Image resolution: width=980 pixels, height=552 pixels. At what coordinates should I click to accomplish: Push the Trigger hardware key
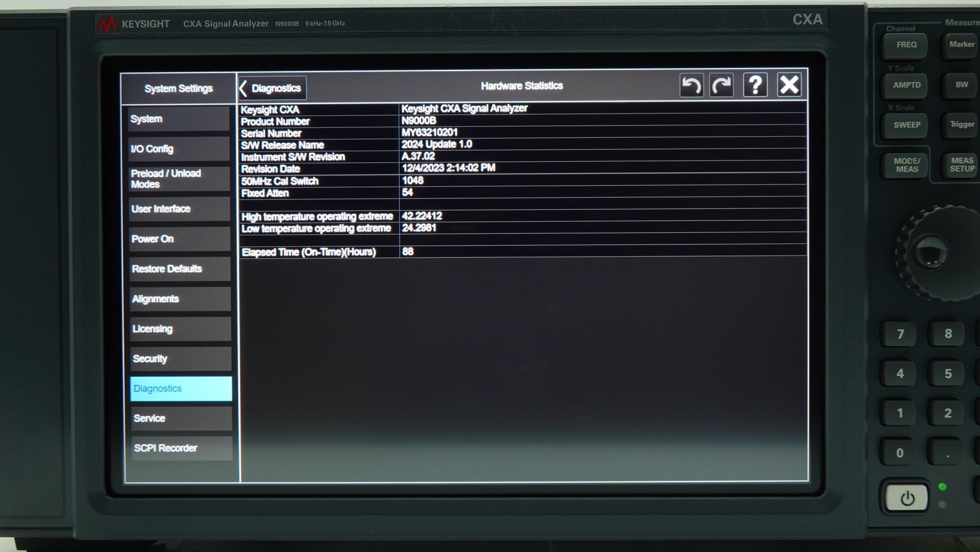coord(962,125)
